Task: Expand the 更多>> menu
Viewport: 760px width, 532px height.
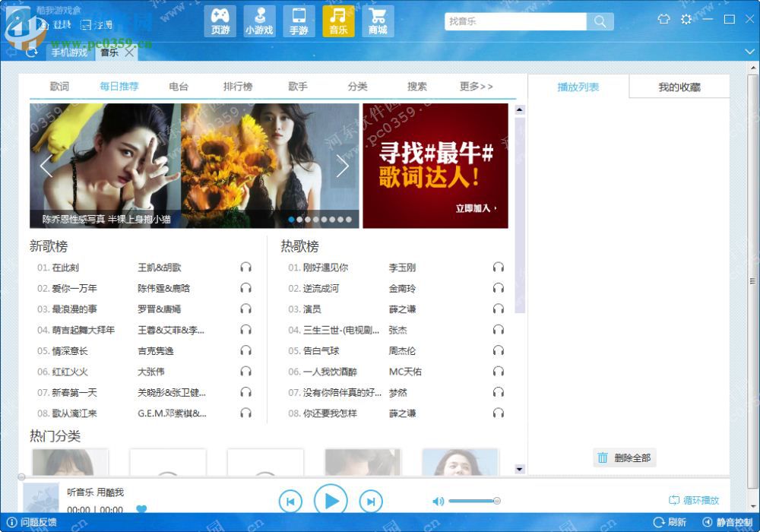Action: [x=476, y=87]
